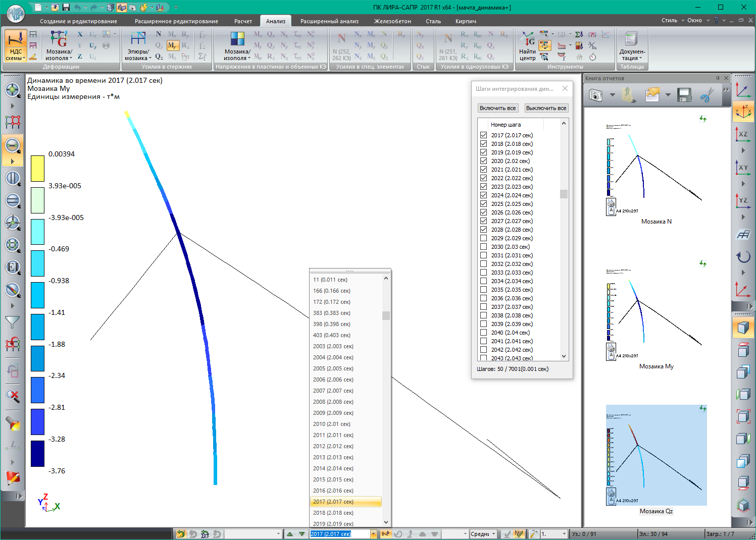The image size is (756, 540).
Task: Expand the time step combo box arrow
Action: [x=373, y=534]
